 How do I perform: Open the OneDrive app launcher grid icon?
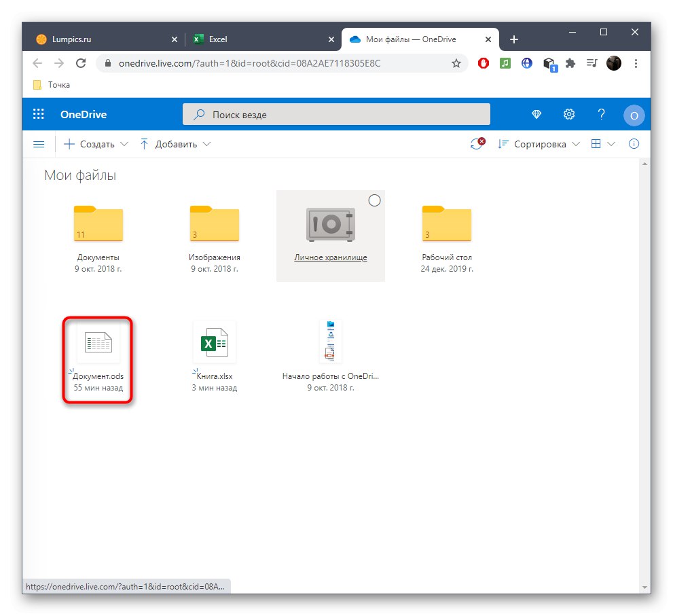pos(38,114)
